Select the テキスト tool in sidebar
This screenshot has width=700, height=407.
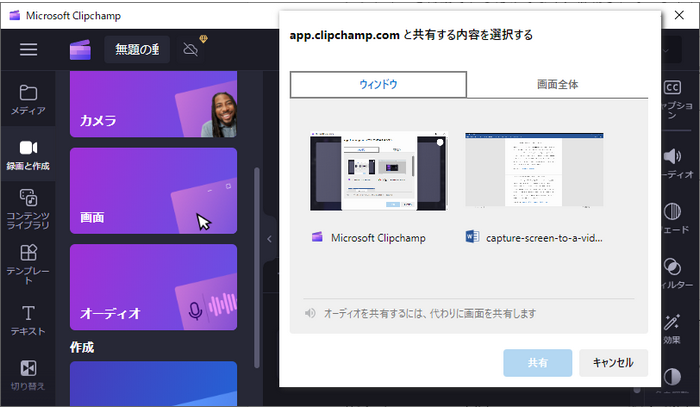click(x=28, y=320)
